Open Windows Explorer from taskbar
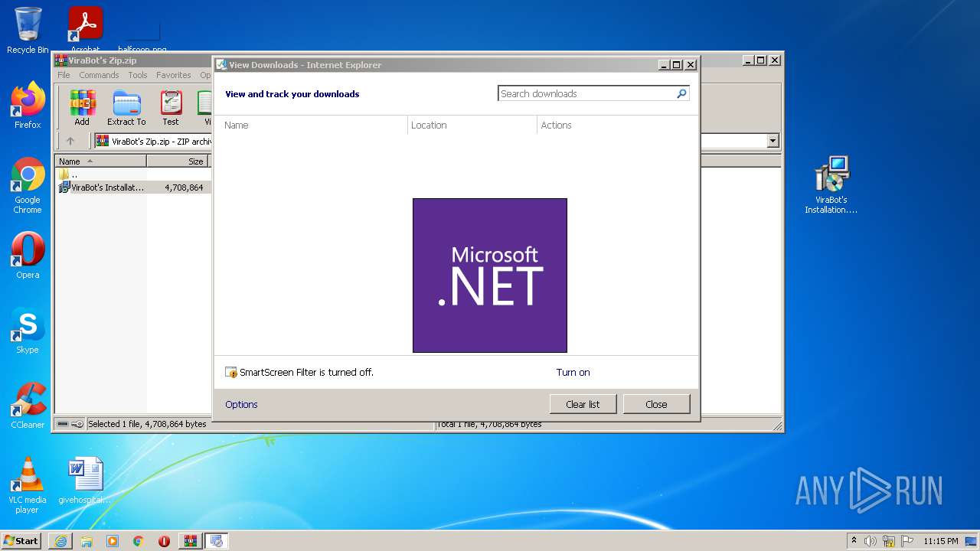This screenshot has height=551, width=980. [87, 541]
